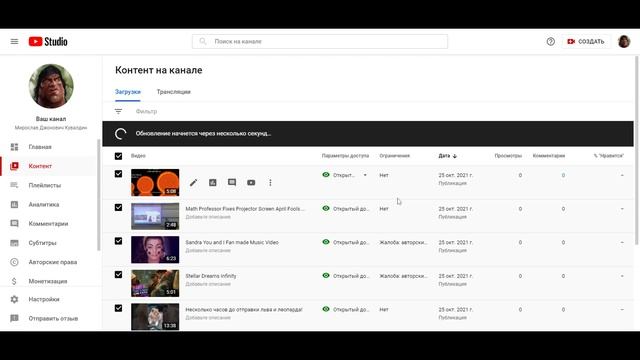Click the channel profile picture in sidebar
This screenshot has height=360, width=640.
pyautogui.click(x=51, y=86)
